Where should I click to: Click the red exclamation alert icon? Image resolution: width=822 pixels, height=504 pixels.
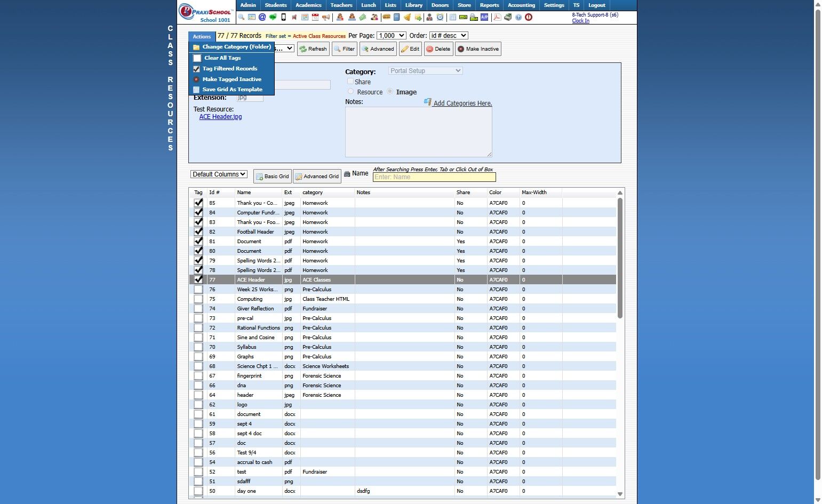point(529,17)
